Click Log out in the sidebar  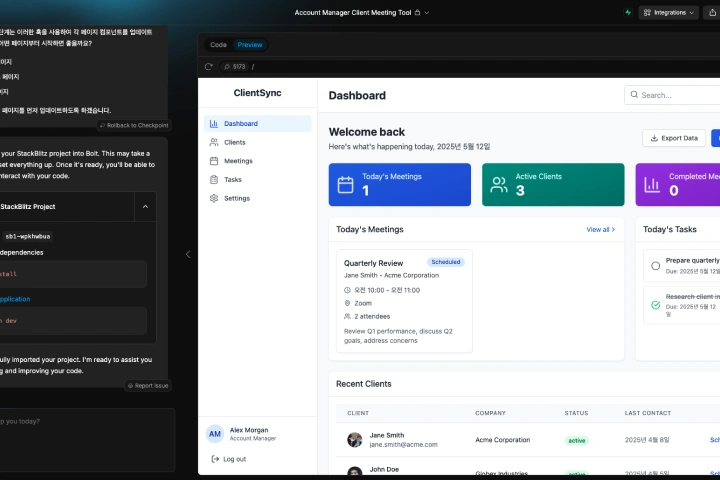228,459
